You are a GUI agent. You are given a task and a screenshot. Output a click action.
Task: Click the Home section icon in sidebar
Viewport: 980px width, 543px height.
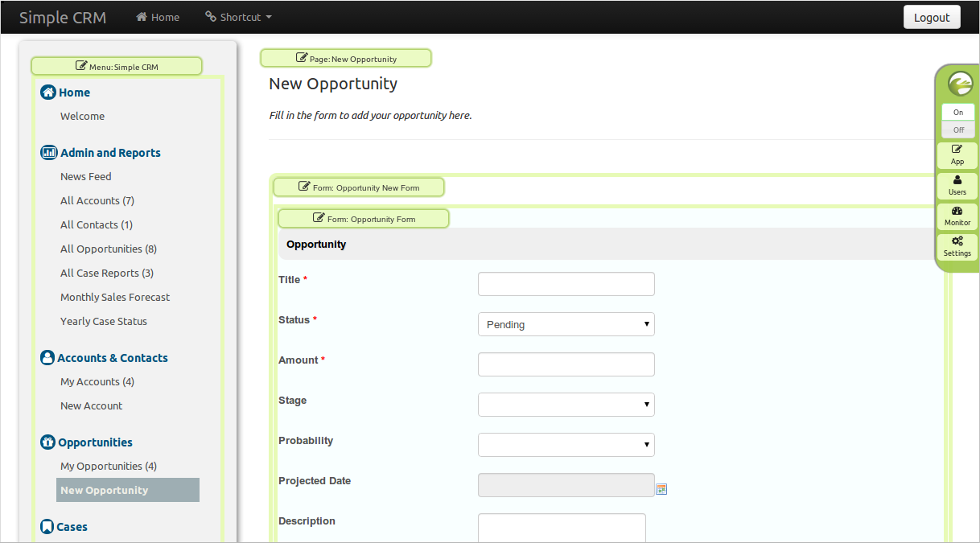tap(48, 93)
